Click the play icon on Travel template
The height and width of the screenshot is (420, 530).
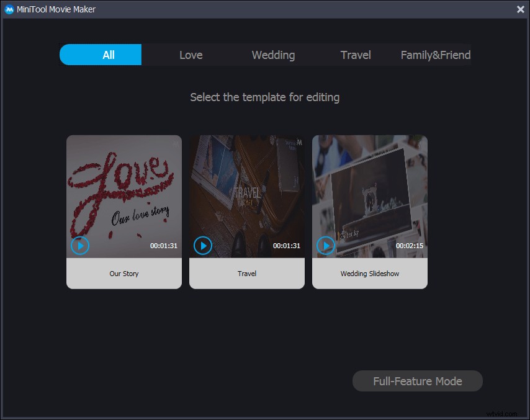202,246
